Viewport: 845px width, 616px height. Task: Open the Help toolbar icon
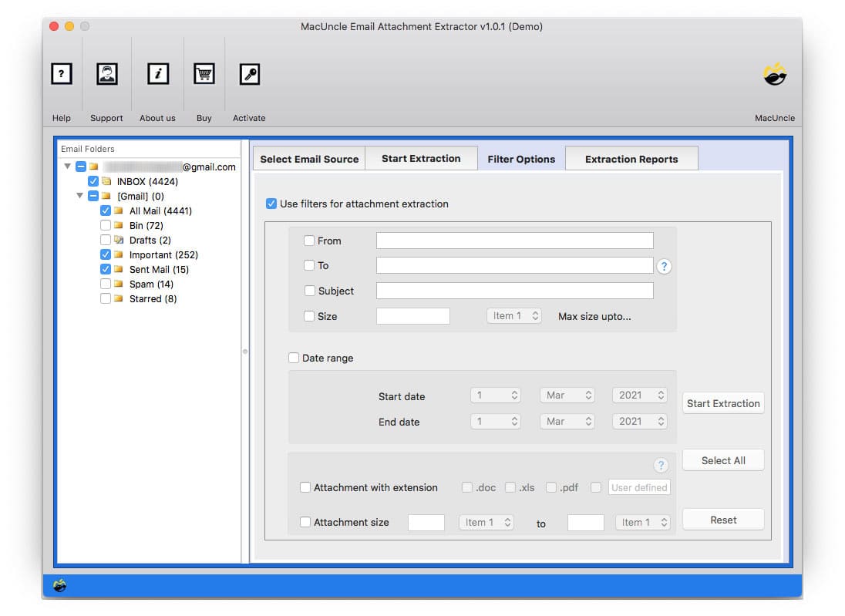tap(62, 74)
